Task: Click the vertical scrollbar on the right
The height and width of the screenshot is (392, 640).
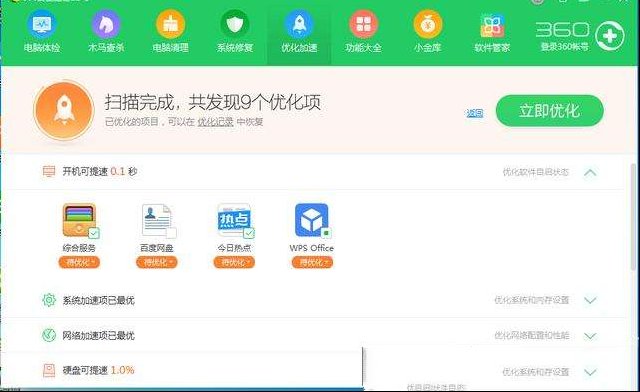Action: pos(633,216)
